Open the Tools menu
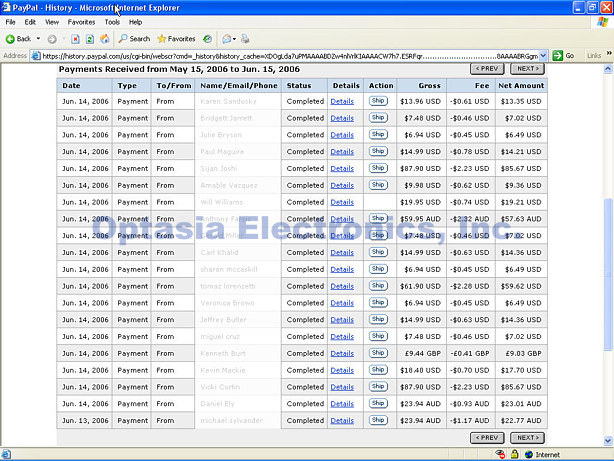 coord(112,21)
